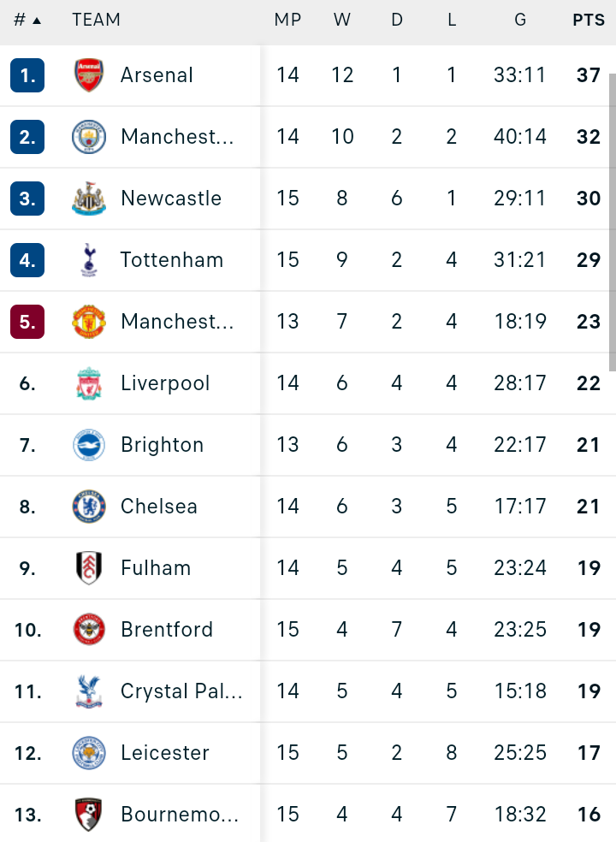Select the Brighton seagull crest
Viewport: 616px width, 842px height.
tap(89, 445)
